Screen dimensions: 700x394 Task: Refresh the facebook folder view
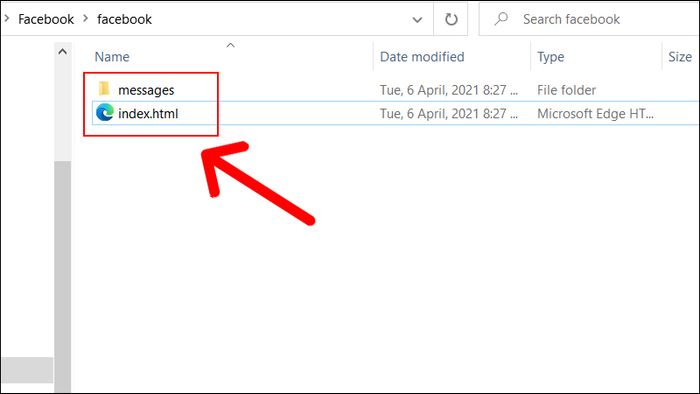451,19
